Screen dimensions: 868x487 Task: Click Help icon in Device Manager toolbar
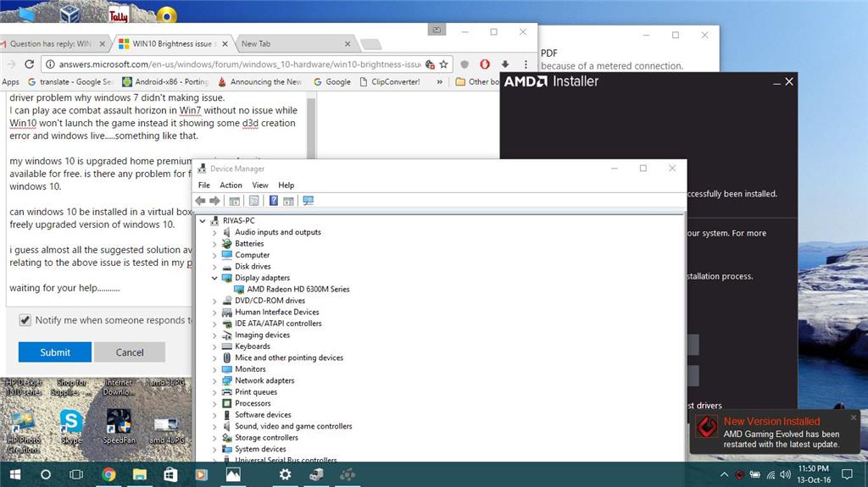point(274,201)
